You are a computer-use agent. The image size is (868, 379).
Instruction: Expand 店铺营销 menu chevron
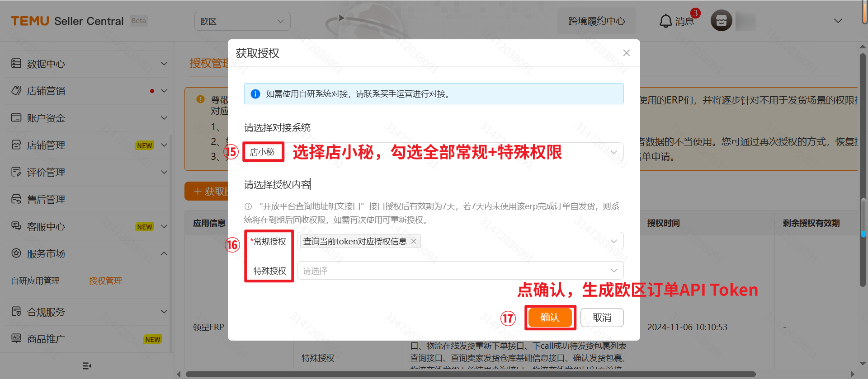pos(164,91)
